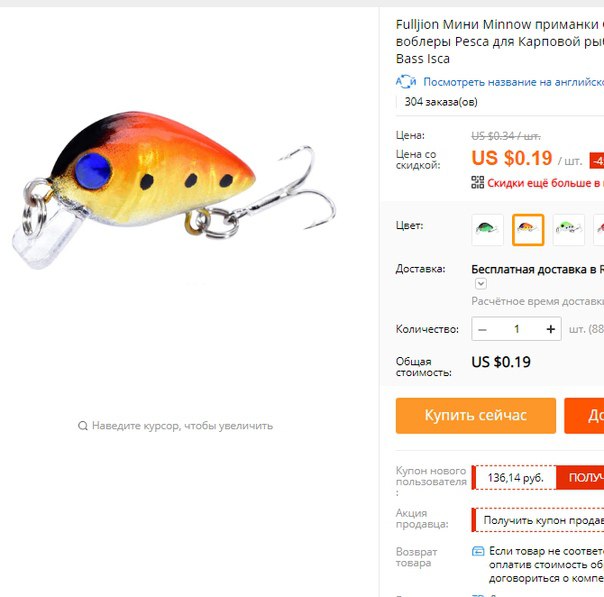604x597 pixels.
Task: Click the plus quantity button
Action: click(x=550, y=329)
